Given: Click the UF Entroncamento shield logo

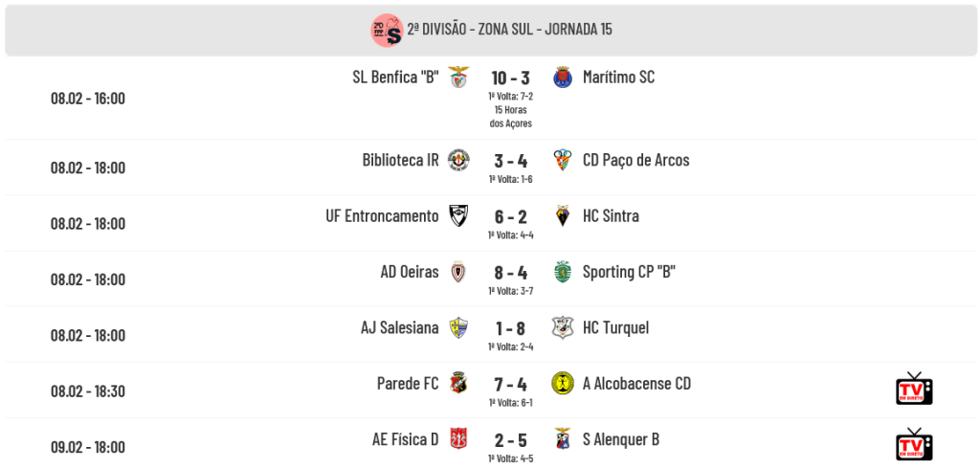Looking at the screenshot, I should pos(458,215).
